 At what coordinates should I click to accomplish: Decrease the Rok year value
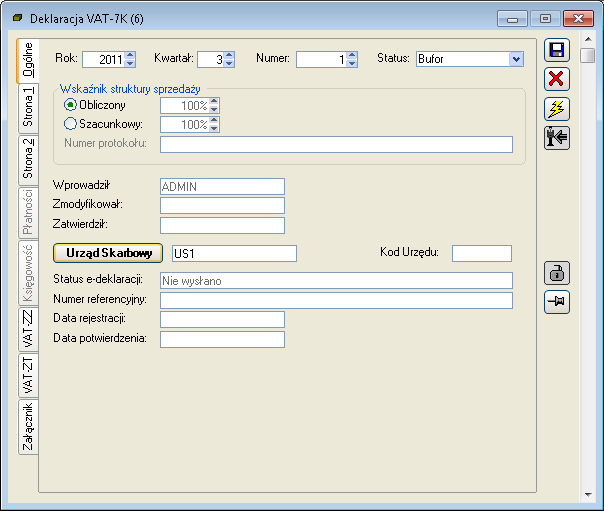tap(130, 63)
